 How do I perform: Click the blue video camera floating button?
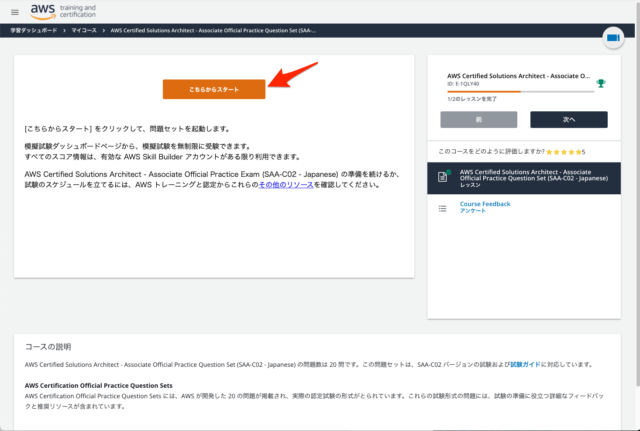pyautogui.click(x=613, y=38)
